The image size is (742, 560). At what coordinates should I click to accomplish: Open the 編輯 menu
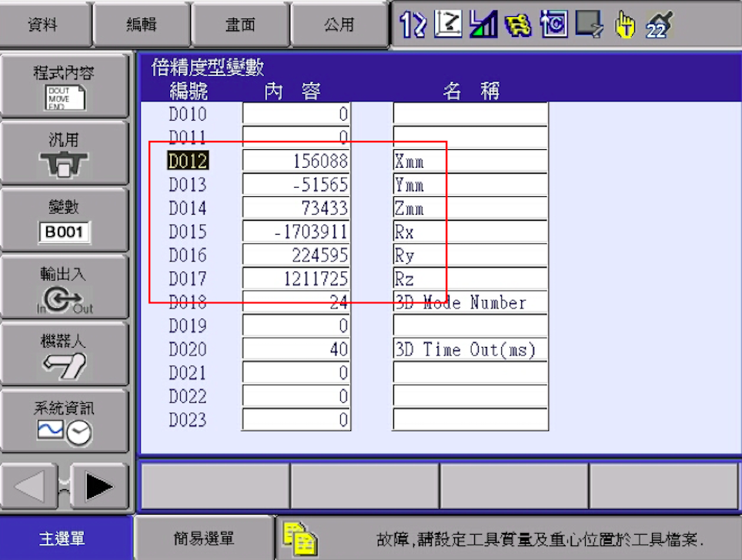click(x=139, y=24)
